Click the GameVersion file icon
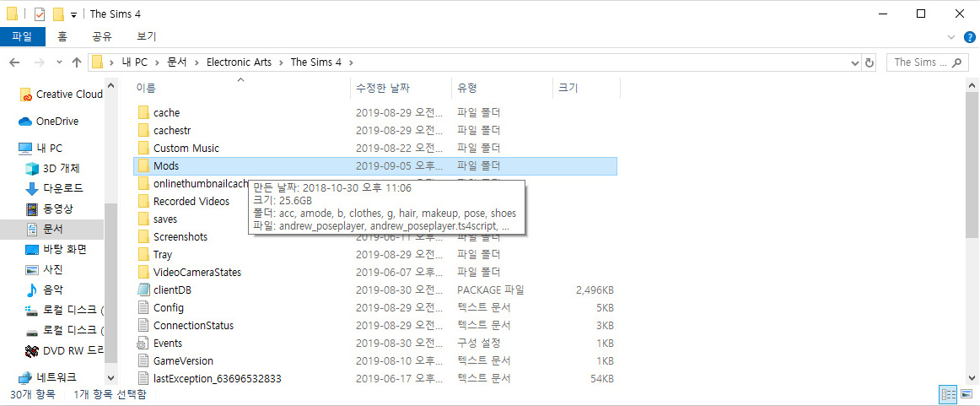The image size is (980, 406). 143,361
